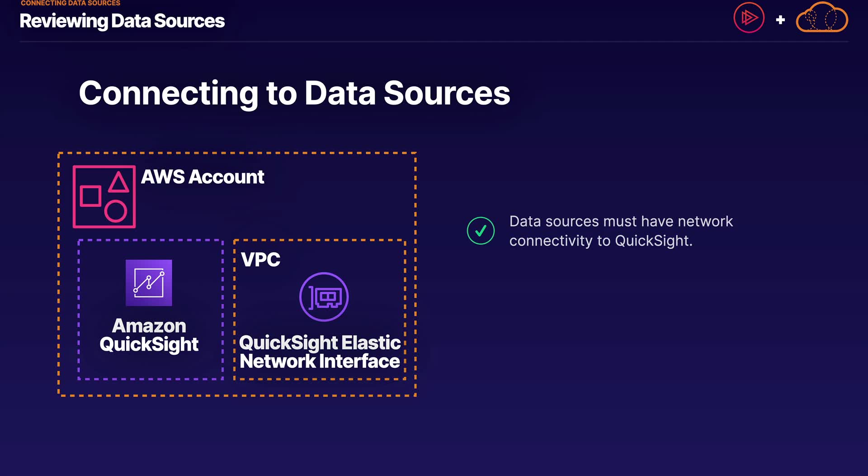This screenshot has height=476, width=868.
Task: Click the "QuickSight Elastic Network Interface" label
Action: 320,352
